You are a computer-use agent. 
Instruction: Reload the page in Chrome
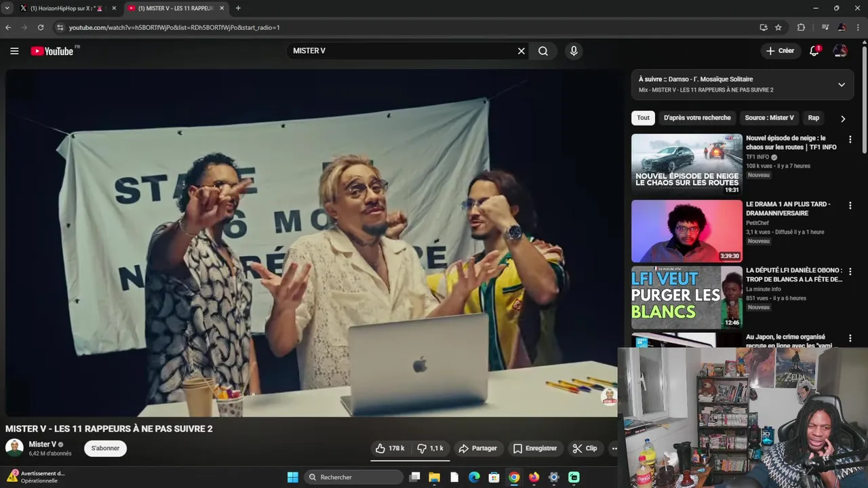coord(41,27)
